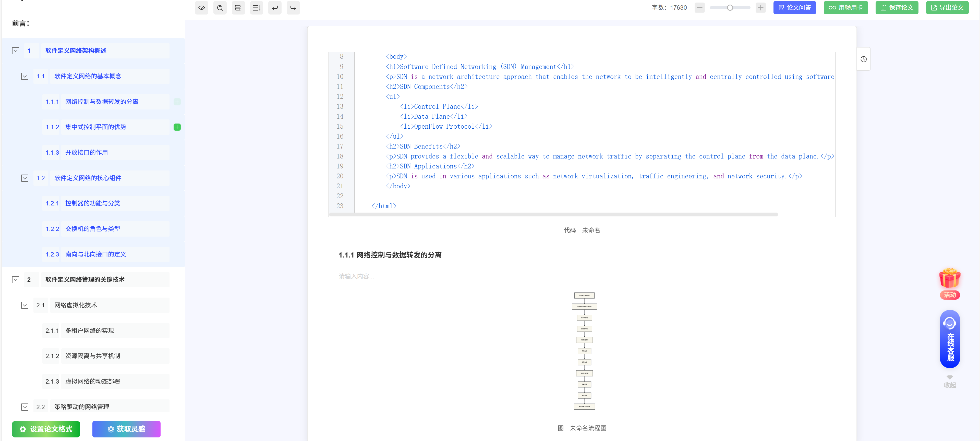980x441 pixels.
Task: Click the undo left-arrow icon
Action: coord(275,8)
